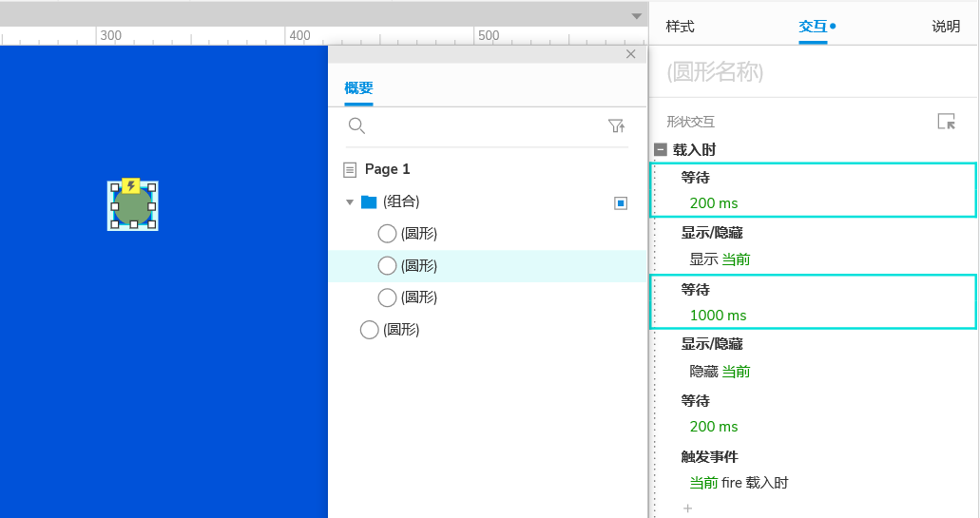The height and width of the screenshot is (518, 980).
Task: Select the first 等待 action
Action: (696, 178)
